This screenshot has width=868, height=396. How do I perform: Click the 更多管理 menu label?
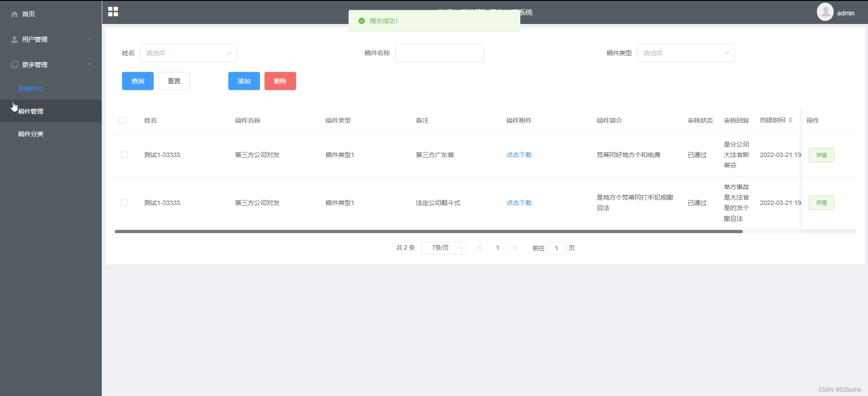click(x=35, y=65)
